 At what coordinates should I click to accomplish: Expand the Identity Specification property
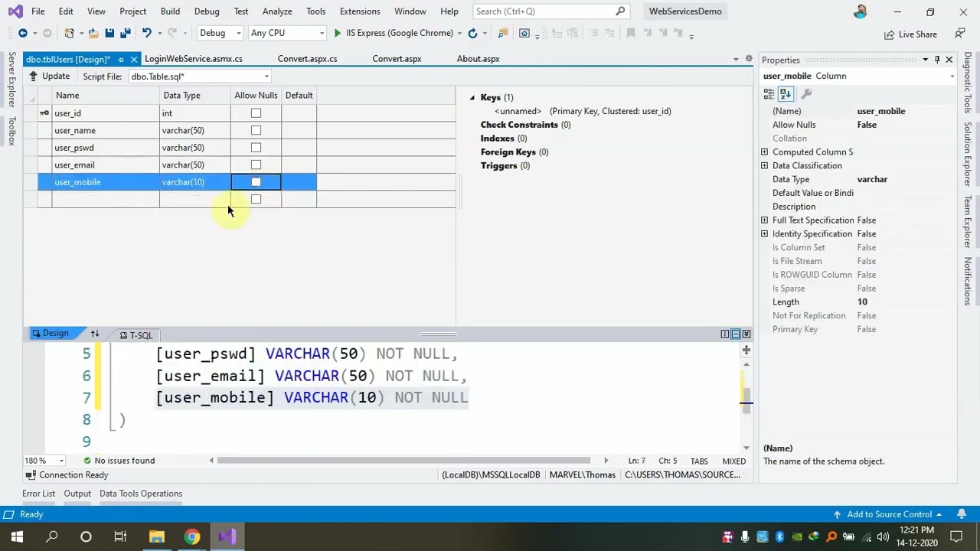pyautogui.click(x=764, y=233)
